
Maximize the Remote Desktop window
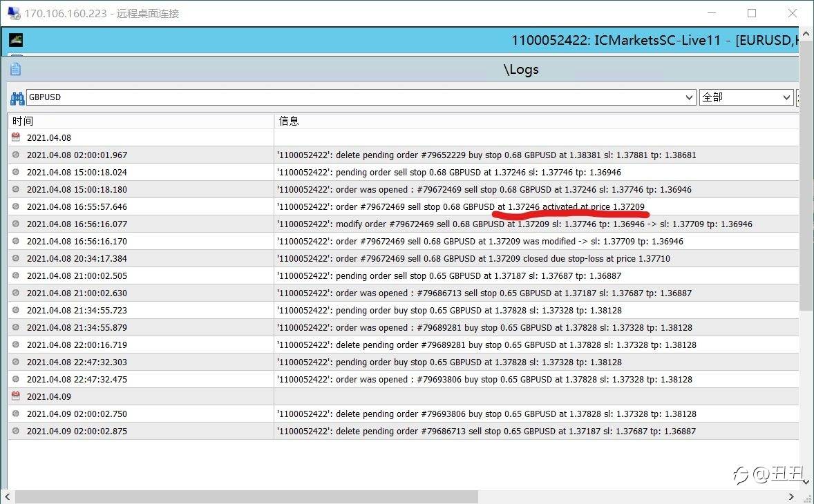[752, 13]
